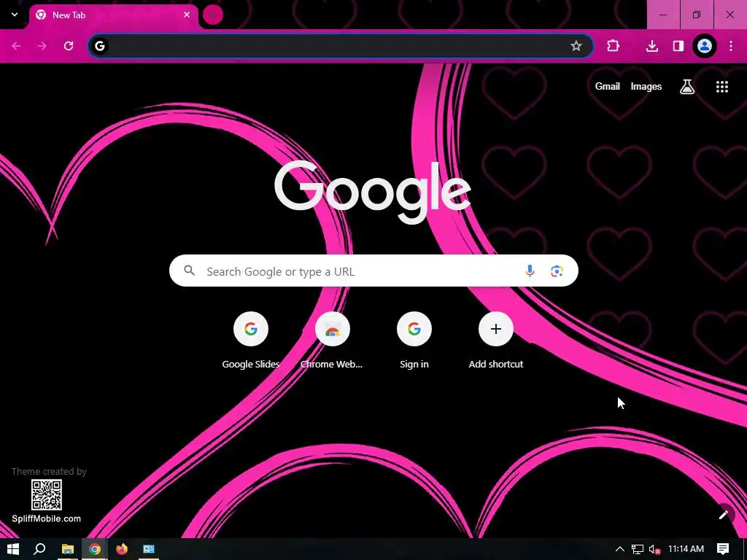Toggle the side panel
The height and width of the screenshot is (560, 747).
[x=678, y=46]
